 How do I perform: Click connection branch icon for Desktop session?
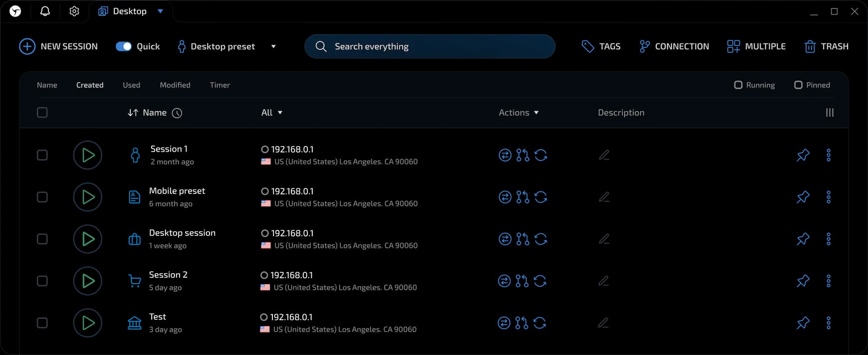522,239
